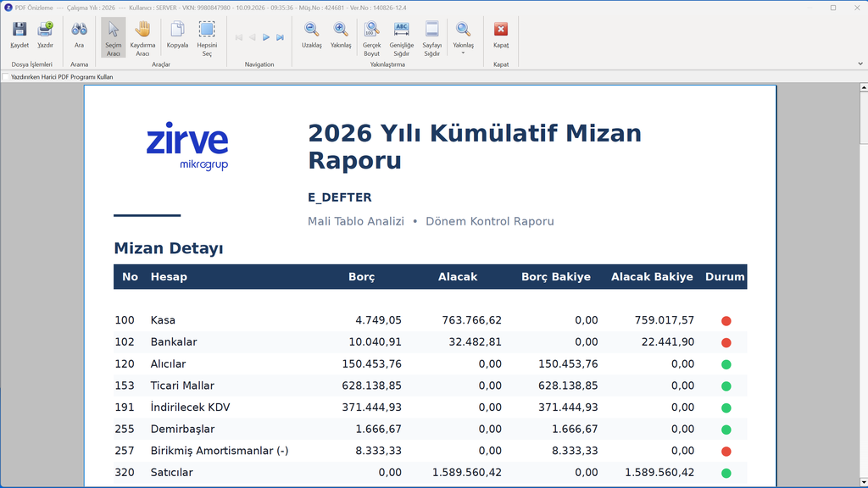The image size is (868, 488).
Task: Click the Demirbaşlar account name
Action: [183, 429]
